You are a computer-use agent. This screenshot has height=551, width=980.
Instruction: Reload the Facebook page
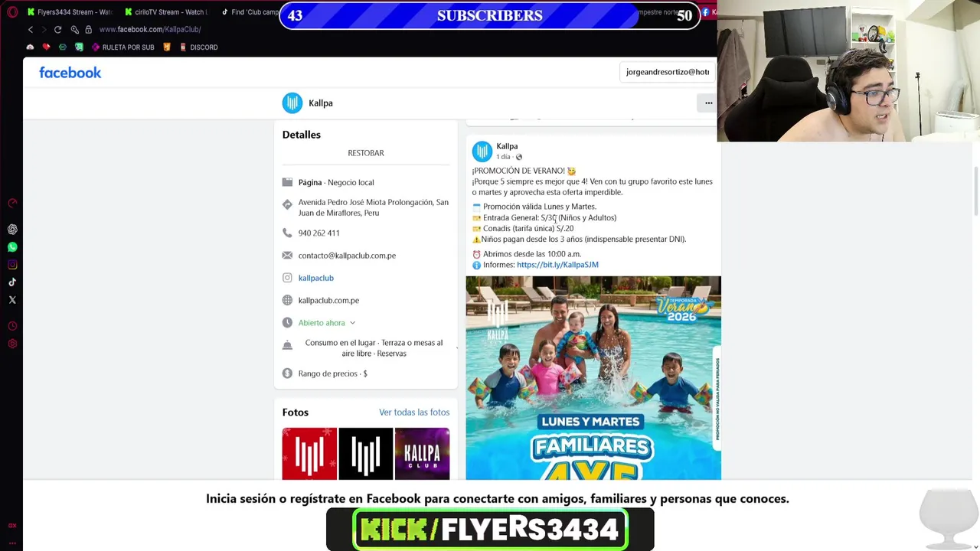[x=57, y=29]
